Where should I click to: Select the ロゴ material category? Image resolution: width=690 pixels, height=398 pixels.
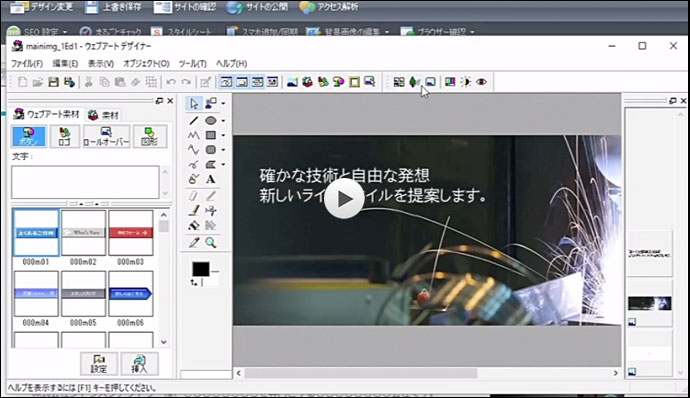pos(65,136)
